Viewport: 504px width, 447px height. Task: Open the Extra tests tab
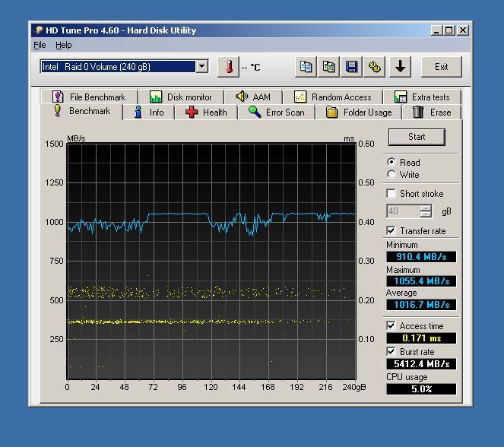coord(422,97)
